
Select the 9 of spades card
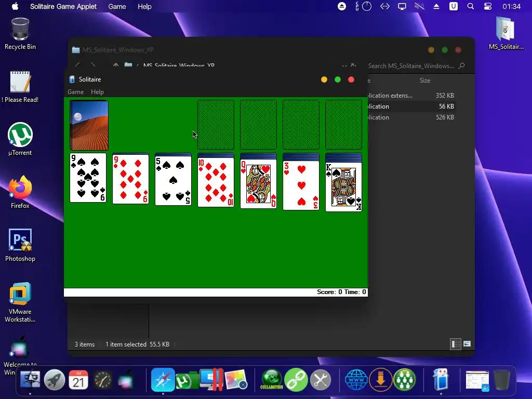(88, 178)
